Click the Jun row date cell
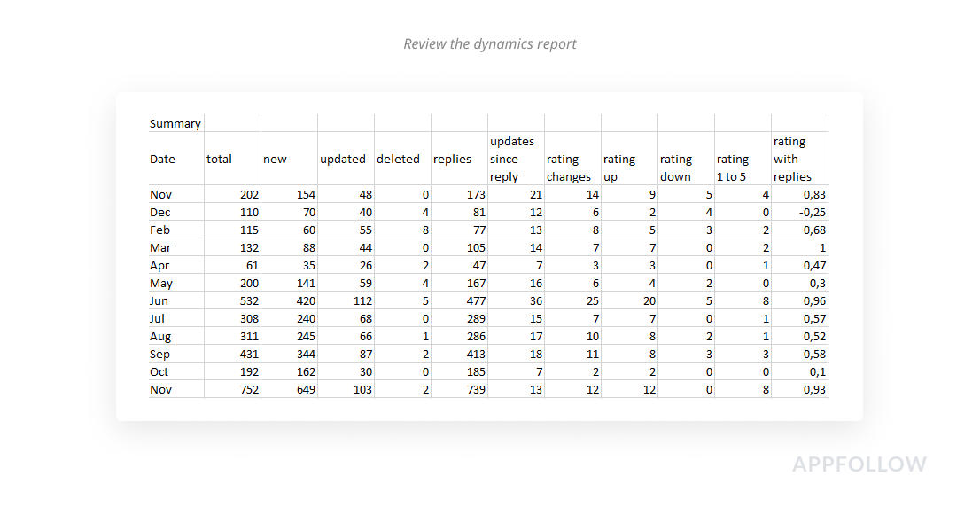 coord(175,300)
